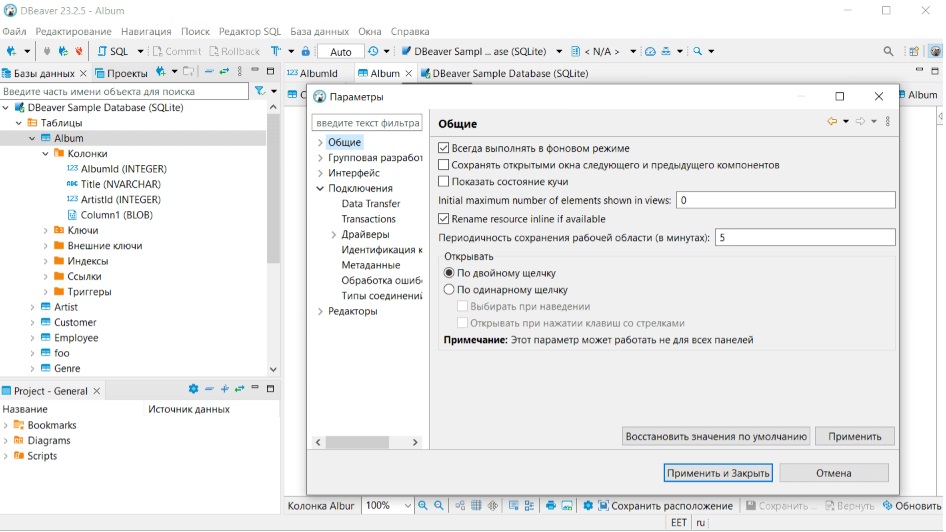Expand the 'Интерфейс' preferences node
The image size is (946, 532).
320,173
